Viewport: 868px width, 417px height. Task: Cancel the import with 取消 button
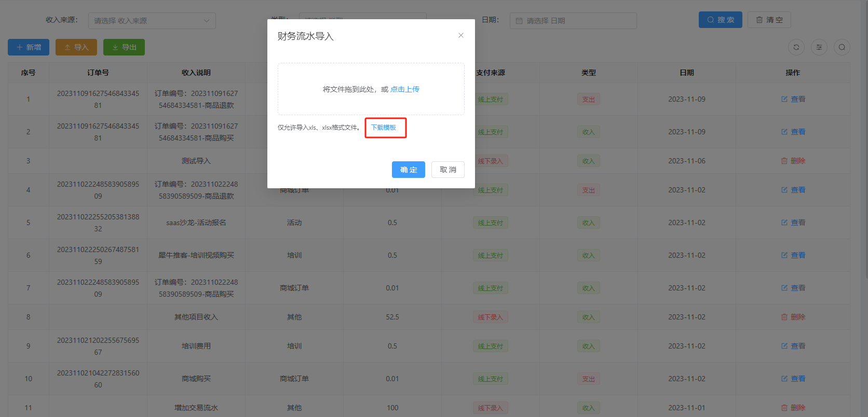click(x=447, y=170)
